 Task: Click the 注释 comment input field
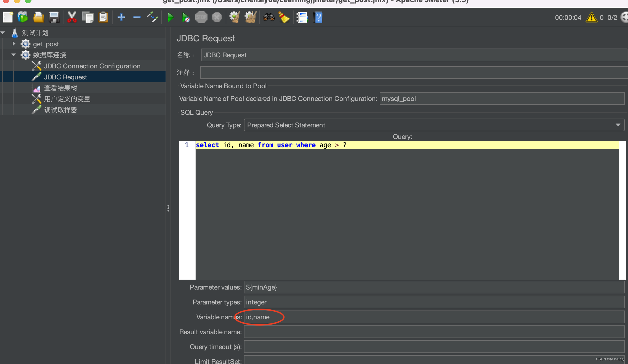(x=414, y=73)
